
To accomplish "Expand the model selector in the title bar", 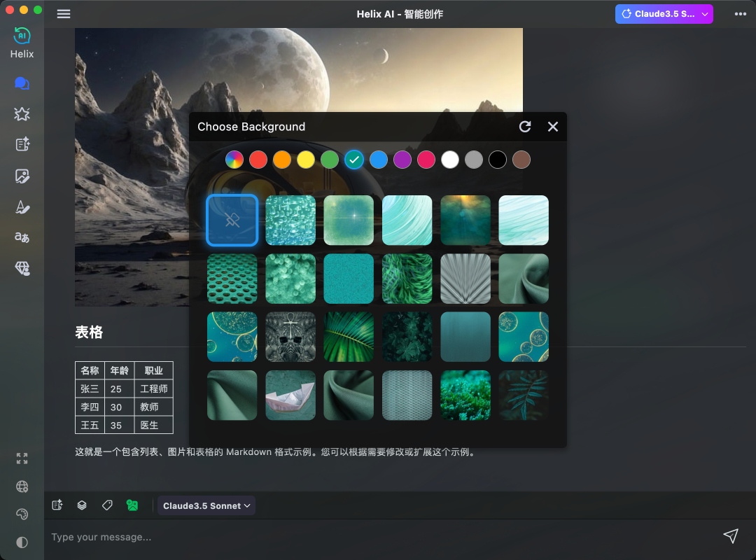I will point(664,14).
